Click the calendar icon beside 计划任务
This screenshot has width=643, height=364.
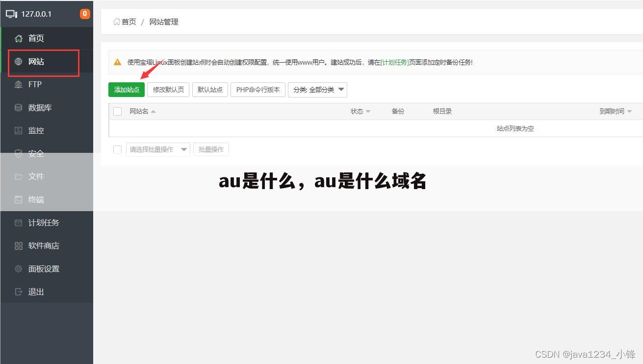click(19, 223)
